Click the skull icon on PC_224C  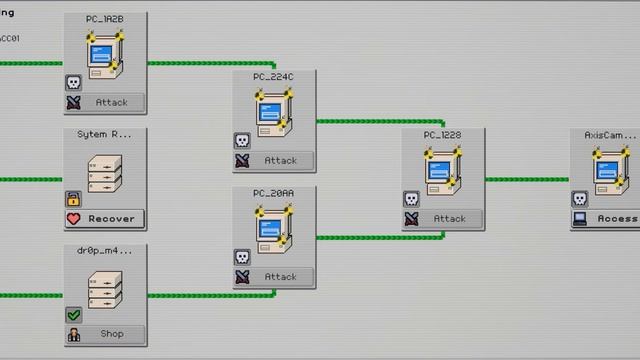tap(242, 141)
